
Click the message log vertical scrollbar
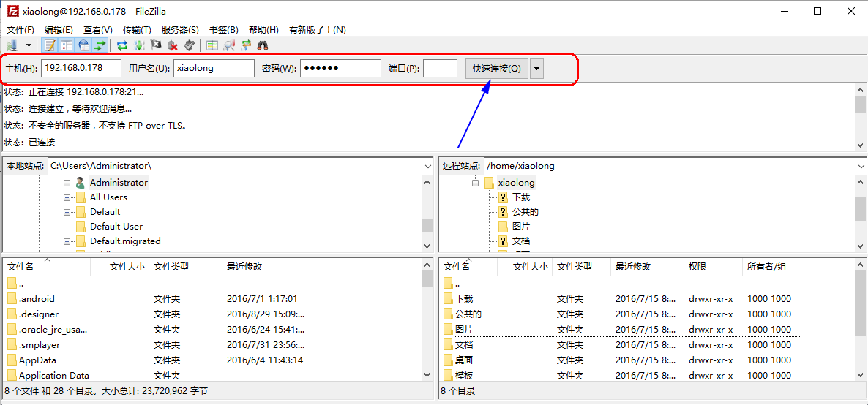tap(861, 117)
